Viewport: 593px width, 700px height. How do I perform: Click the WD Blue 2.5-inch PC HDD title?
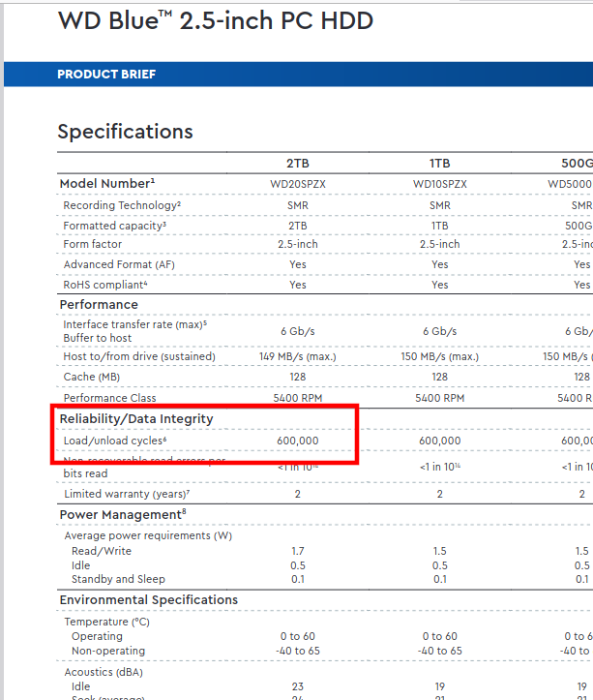[x=216, y=21]
